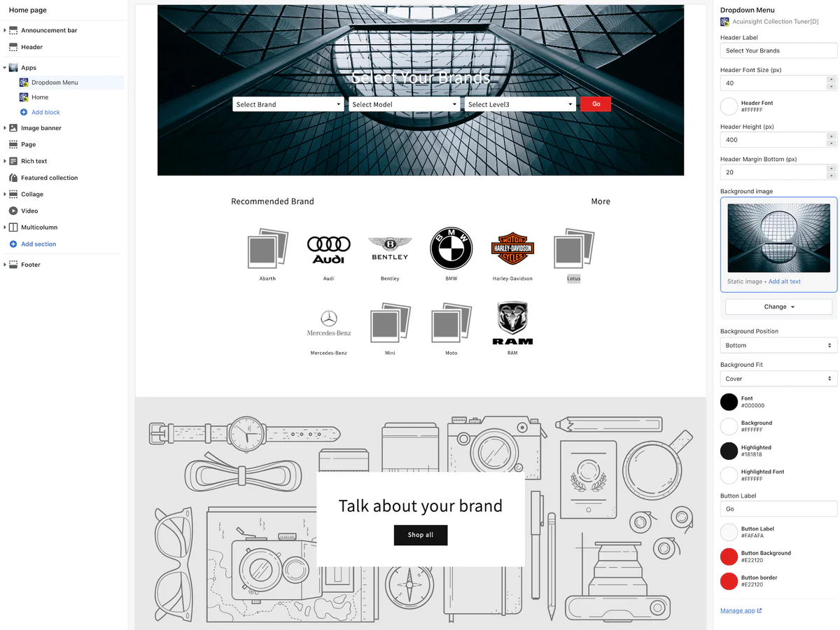The height and width of the screenshot is (630, 840).
Task: Click the Button Label input field
Action: [778, 509]
